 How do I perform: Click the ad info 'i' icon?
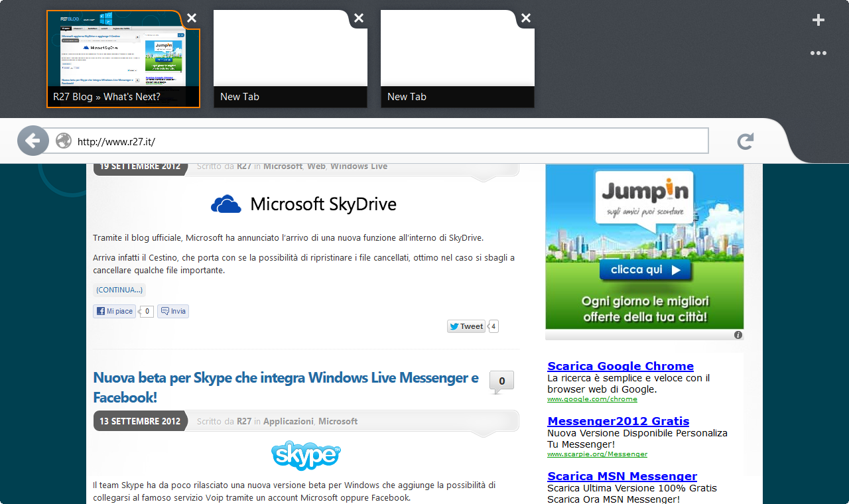[x=738, y=335]
